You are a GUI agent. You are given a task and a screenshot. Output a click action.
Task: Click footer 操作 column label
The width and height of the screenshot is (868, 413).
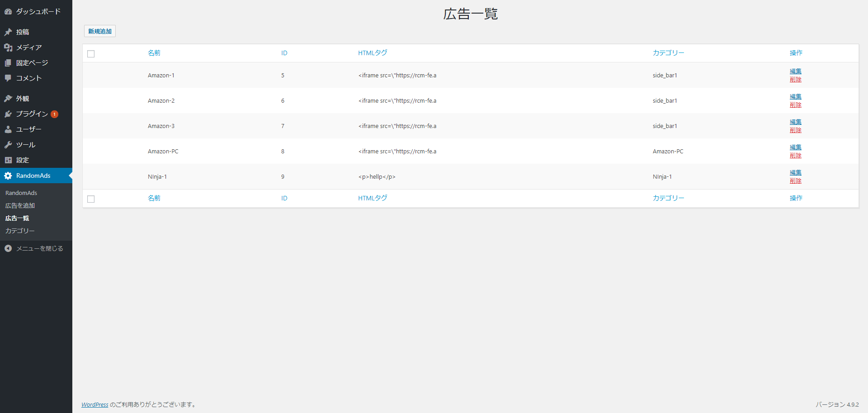click(796, 198)
